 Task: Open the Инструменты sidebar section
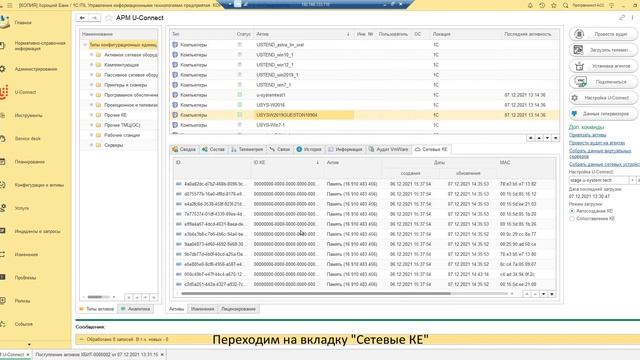(x=28, y=116)
